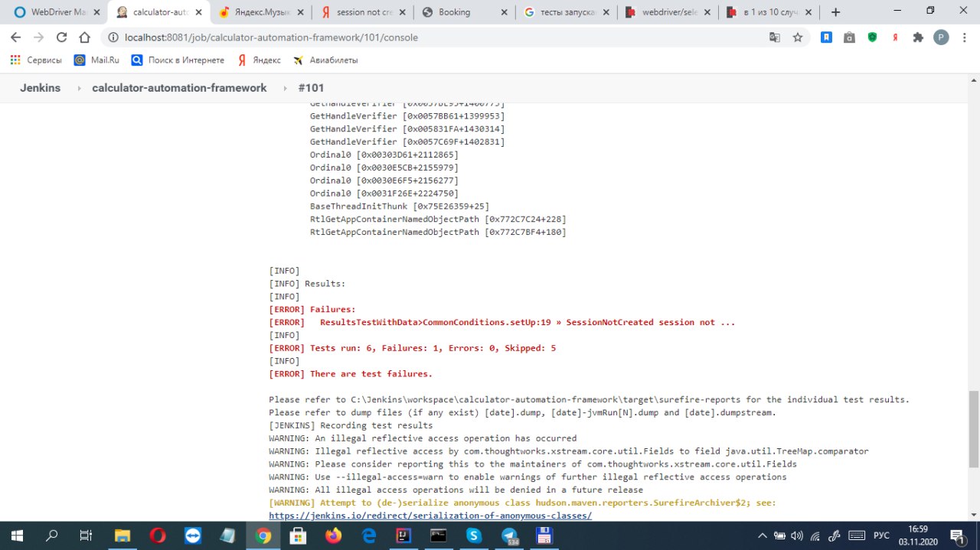The width and height of the screenshot is (980, 550).
Task: Open the Mail.Ru bookmark
Action: tap(96, 60)
